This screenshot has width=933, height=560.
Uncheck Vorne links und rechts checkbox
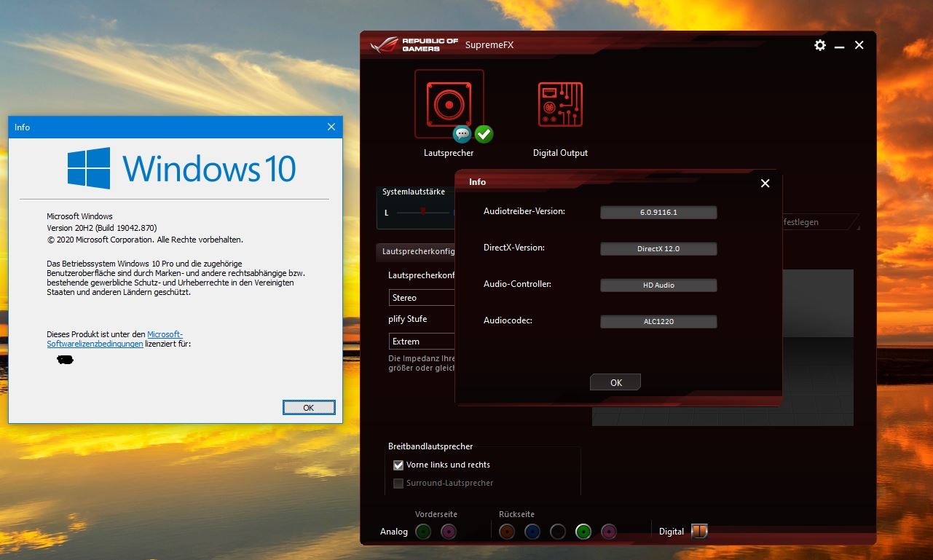(x=398, y=465)
